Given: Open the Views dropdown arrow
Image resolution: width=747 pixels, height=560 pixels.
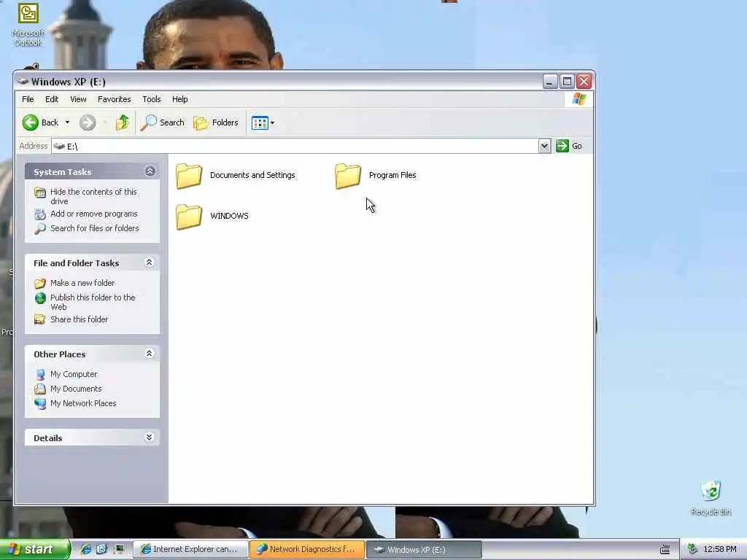Looking at the screenshot, I should 273,122.
